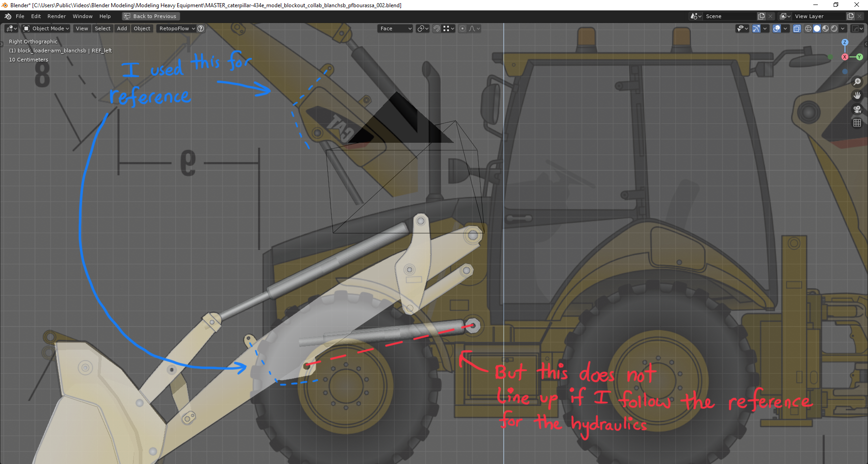Click the add view layer icon
The width and height of the screenshot is (868, 464).
click(850, 16)
